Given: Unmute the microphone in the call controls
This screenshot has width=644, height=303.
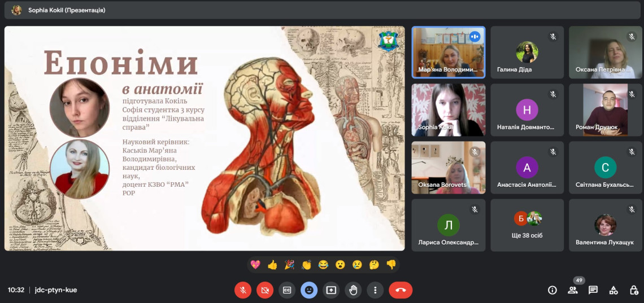Looking at the screenshot, I should [x=243, y=290].
